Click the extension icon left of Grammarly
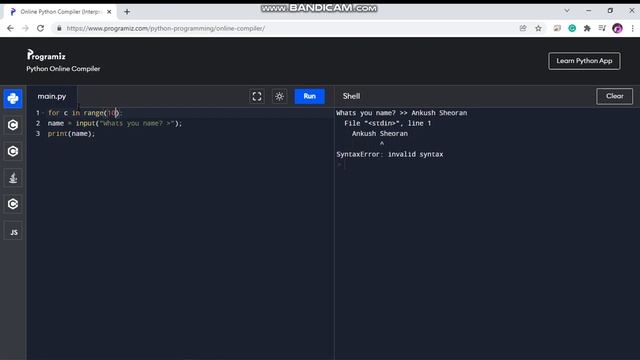 (x=557, y=28)
